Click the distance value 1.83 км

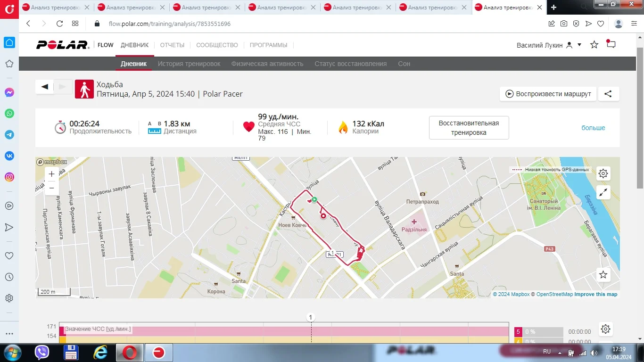tap(177, 123)
